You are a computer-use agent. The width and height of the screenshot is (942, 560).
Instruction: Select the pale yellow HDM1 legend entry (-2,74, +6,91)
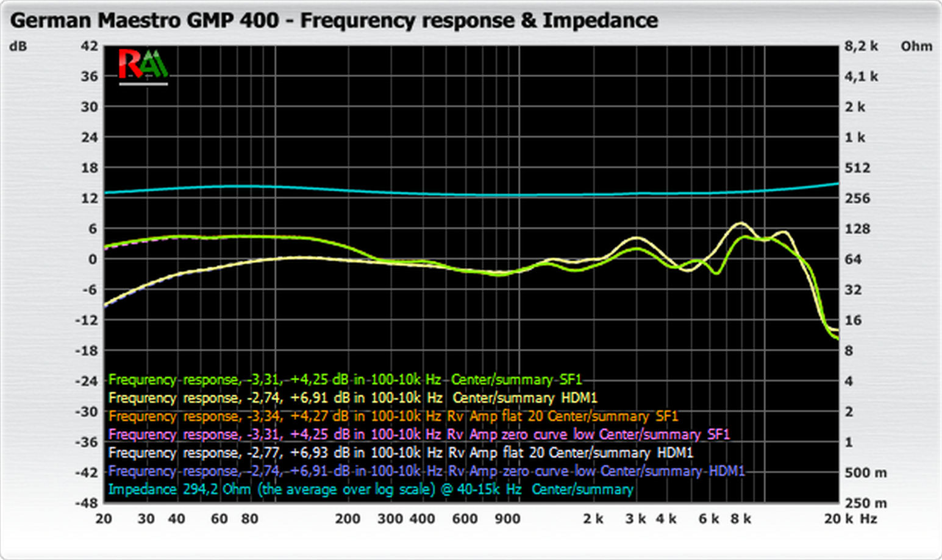click(x=352, y=398)
